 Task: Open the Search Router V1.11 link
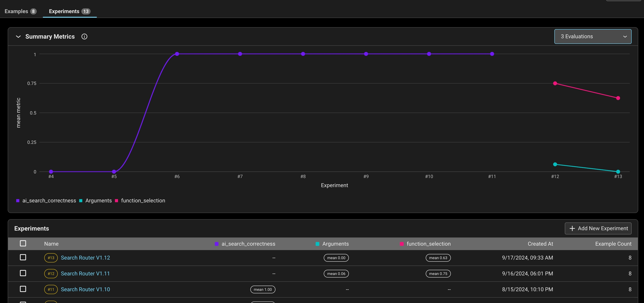tap(85, 274)
